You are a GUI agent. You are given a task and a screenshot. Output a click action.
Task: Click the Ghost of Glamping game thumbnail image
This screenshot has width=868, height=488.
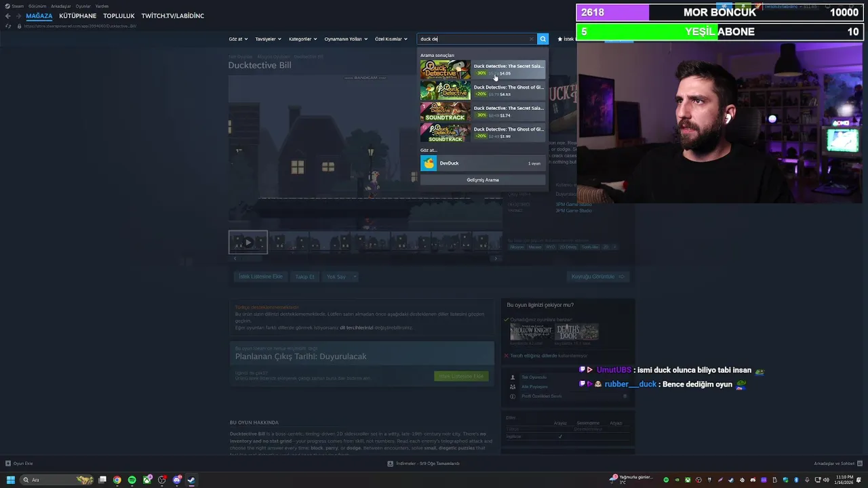coord(445,91)
